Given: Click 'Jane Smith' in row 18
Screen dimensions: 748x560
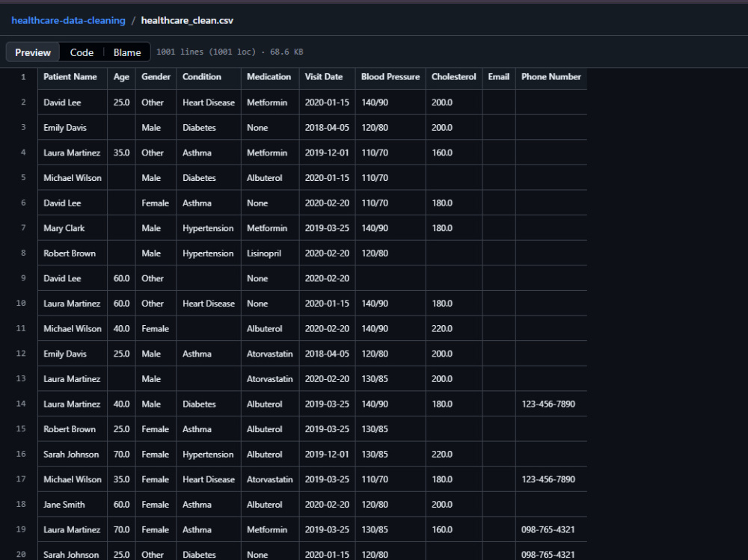Looking at the screenshot, I should coord(64,505).
